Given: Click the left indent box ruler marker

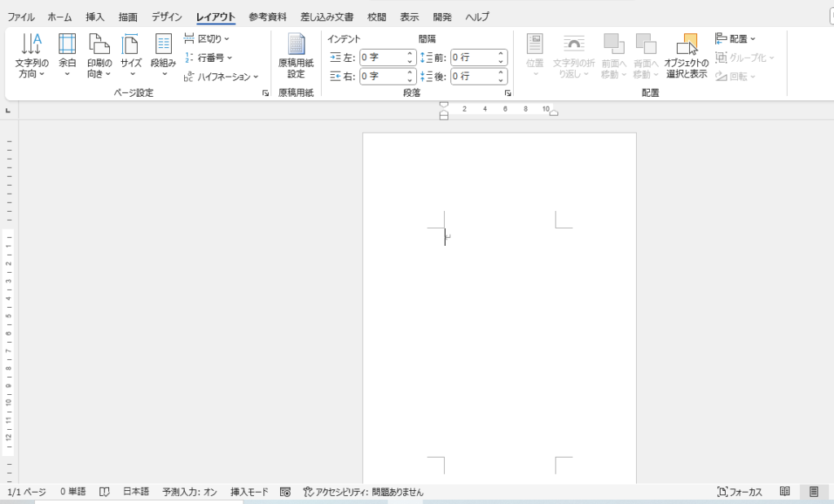Looking at the screenshot, I should (444, 117).
